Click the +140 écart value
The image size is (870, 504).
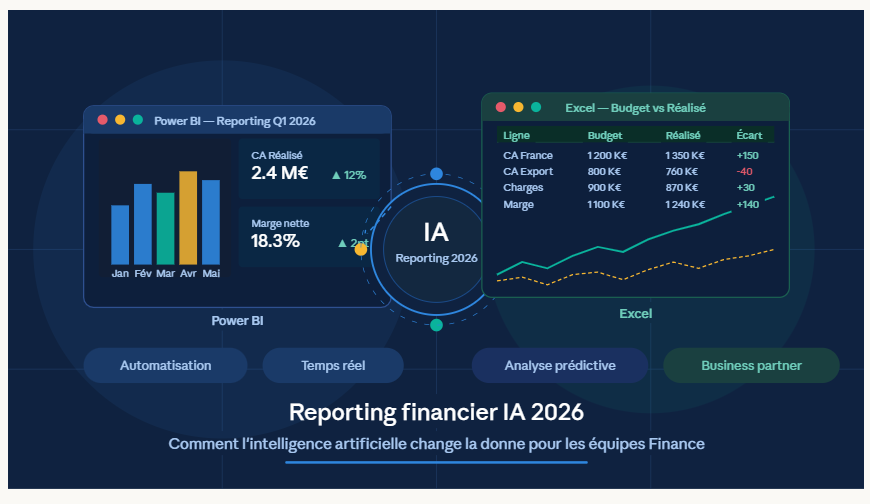747,204
